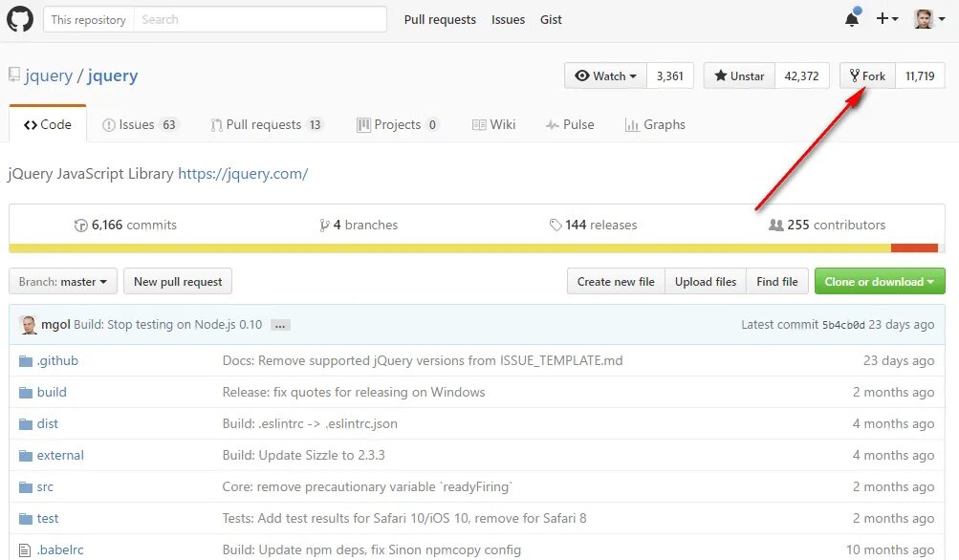Open commit 'Build: Update npm deps, fix Sinon npmcopy config'
959x560 pixels.
point(371,549)
